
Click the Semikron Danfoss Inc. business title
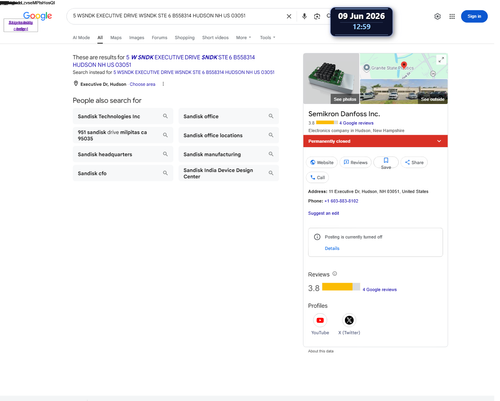click(x=344, y=114)
